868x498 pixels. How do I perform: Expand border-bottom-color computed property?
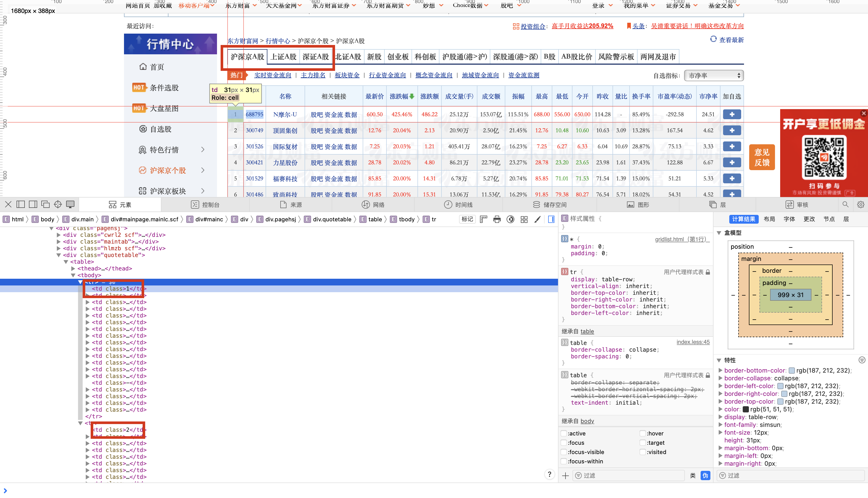[x=720, y=371]
